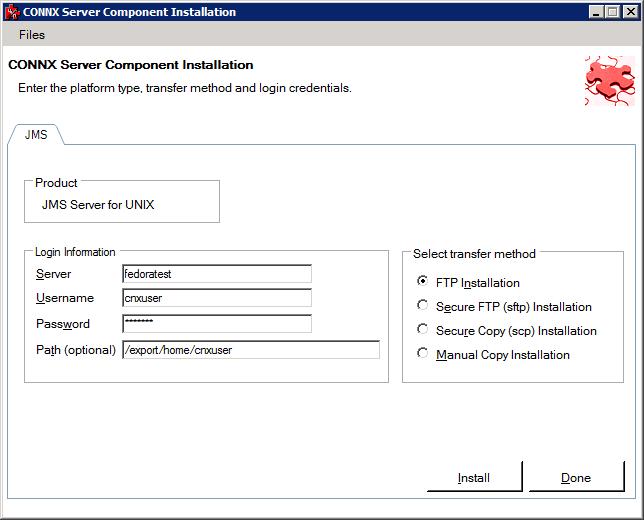644x520 pixels.
Task: Maximize the CONNX installer window
Action: click(x=613, y=12)
